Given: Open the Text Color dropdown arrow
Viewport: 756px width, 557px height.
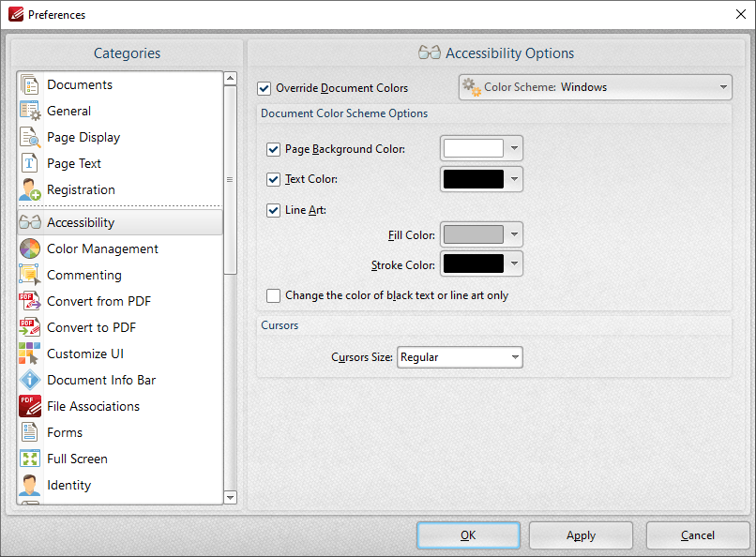Looking at the screenshot, I should (514, 179).
